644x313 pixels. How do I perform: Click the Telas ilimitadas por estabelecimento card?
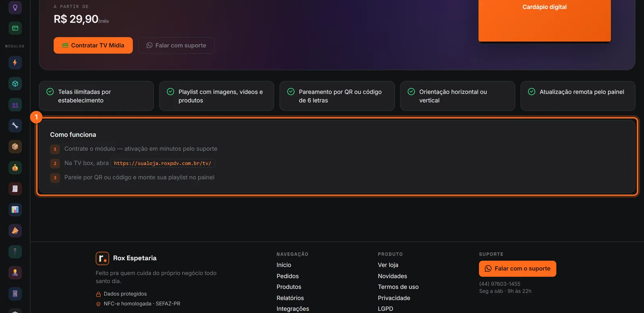[x=96, y=96]
